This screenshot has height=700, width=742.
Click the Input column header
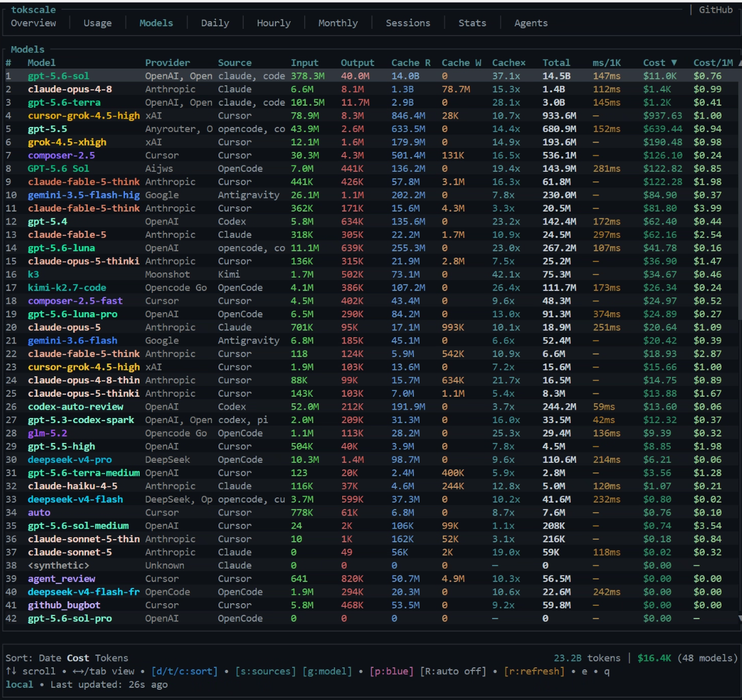305,62
